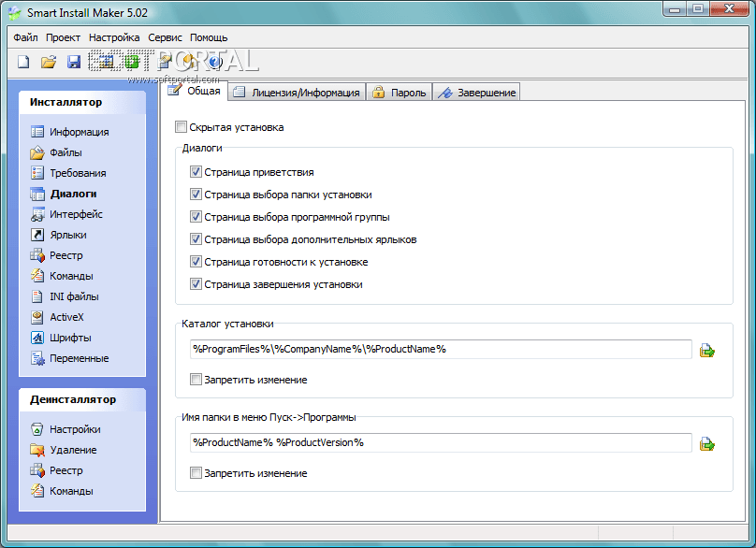The height and width of the screenshot is (548, 756).
Task: Create a new project with the blank page icon
Action: click(x=23, y=62)
